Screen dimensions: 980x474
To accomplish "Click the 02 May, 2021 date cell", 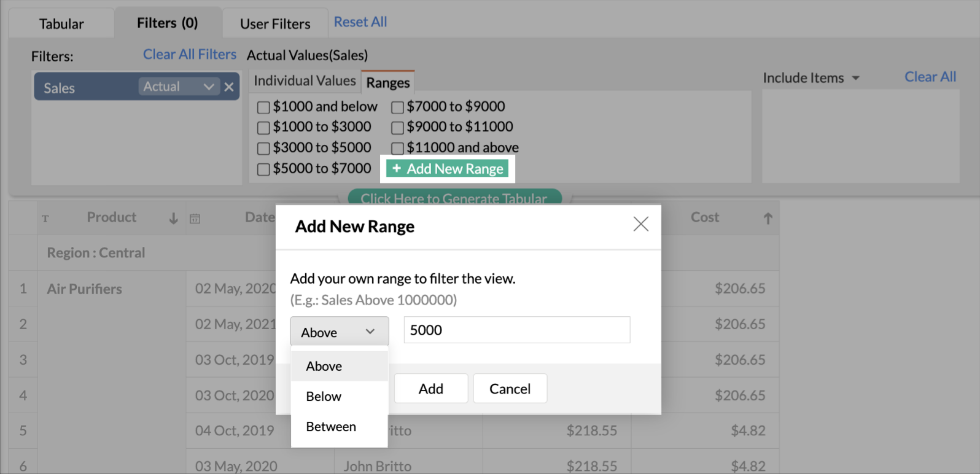I will pos(235,324).
